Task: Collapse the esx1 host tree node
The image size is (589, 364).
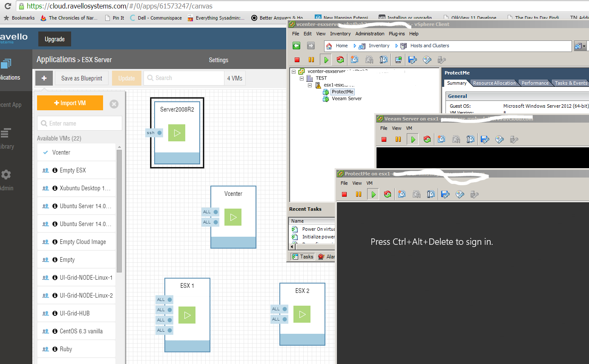Action: pyautogui.click(x=310, y=85)
